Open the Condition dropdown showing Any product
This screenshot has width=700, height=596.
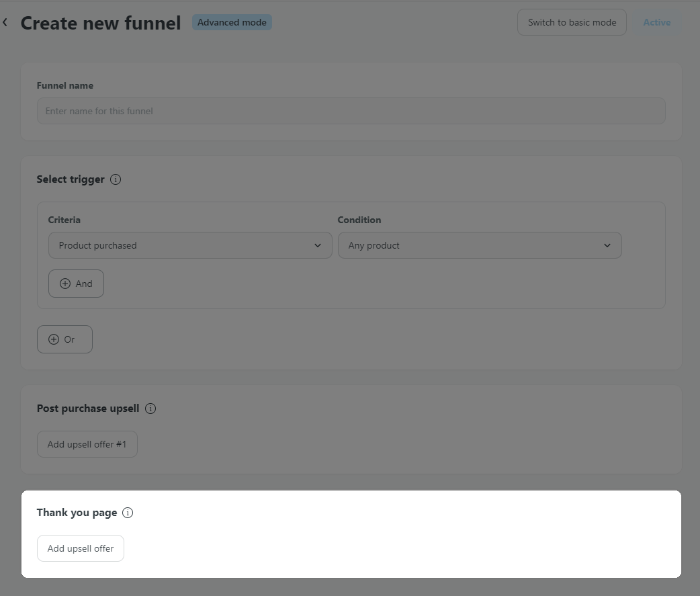click(480, 245)
